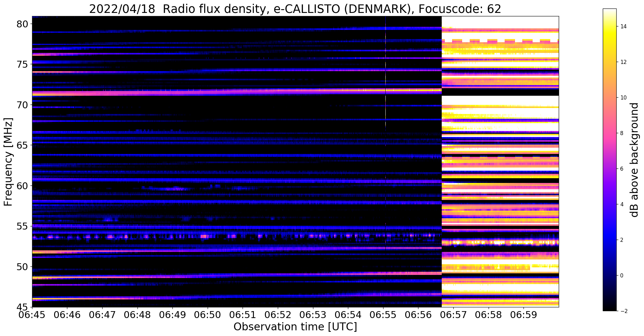Select the 06:46 time tick label
The height and width of the screenshot is (336, 644).
(67, 315)
